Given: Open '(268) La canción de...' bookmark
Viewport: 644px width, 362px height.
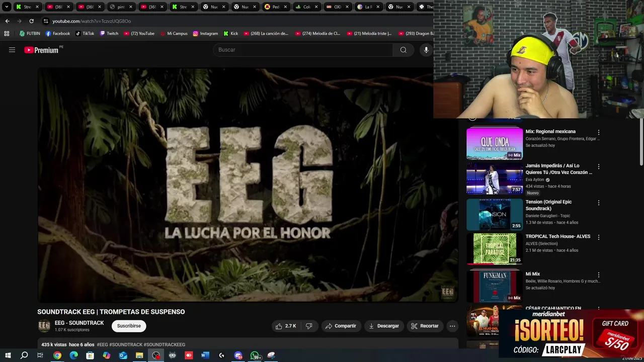Looking at the screenshot, I should pyautogui.click(x=266, y=34).
